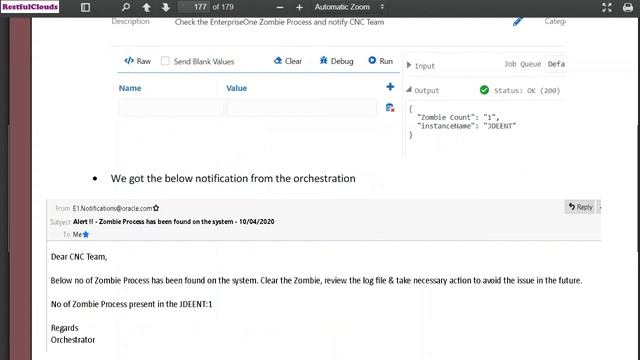Go to the previous page
640x360 pixels.
(x=146, y=7)
